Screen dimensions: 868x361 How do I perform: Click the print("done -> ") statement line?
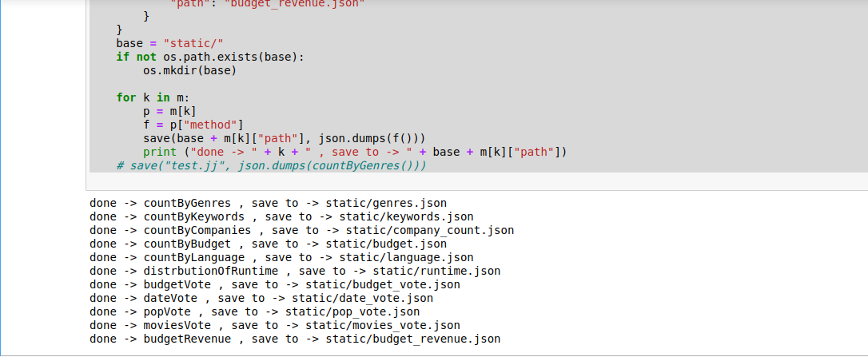click(x=355, y=152)
